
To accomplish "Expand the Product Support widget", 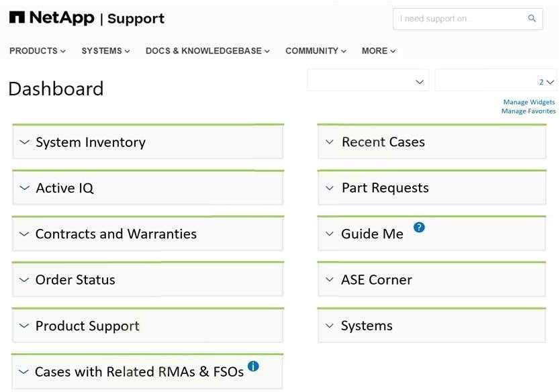I will pos(24,326).
